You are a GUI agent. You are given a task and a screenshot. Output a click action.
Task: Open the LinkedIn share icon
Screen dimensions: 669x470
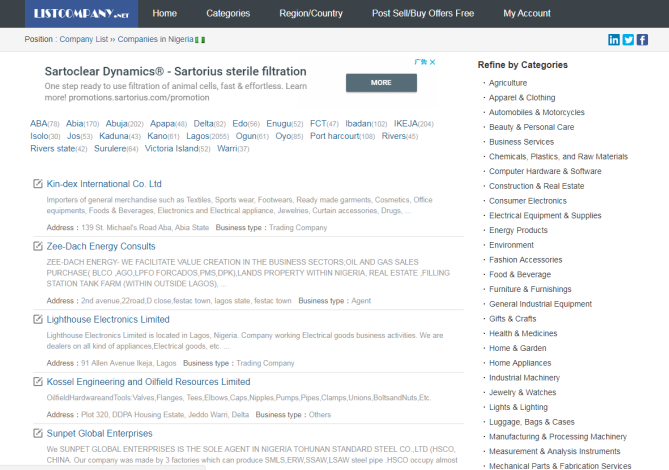(614, 40)
